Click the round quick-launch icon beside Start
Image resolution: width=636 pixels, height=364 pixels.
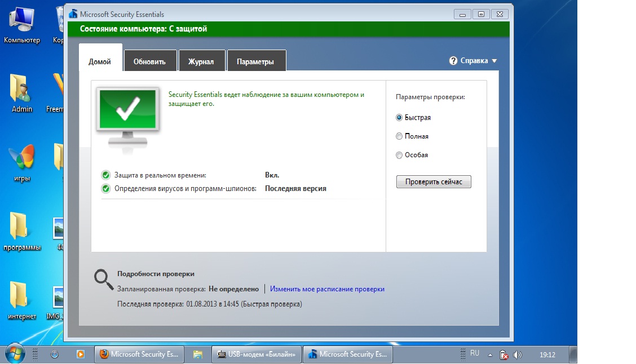(x=54, y=354)
